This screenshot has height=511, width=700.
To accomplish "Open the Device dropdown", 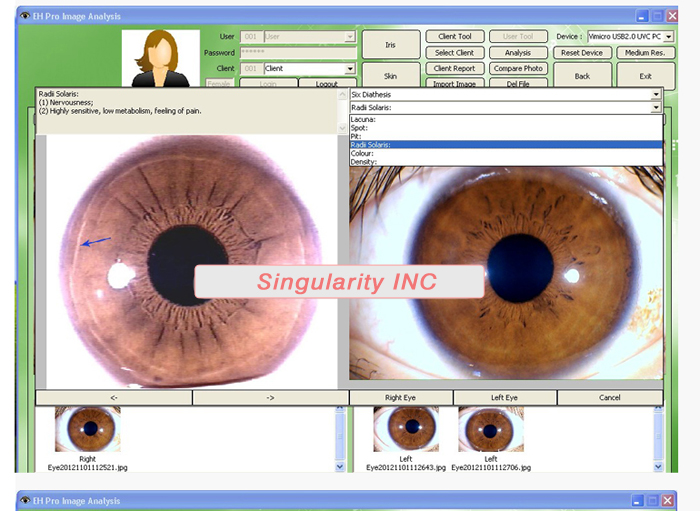I will [x=668, y=37].
